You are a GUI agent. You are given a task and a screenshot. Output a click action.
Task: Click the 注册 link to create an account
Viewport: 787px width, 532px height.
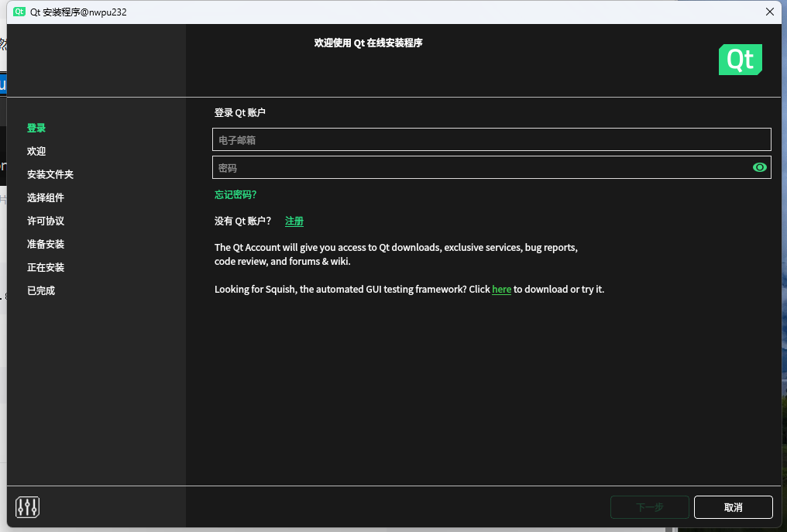coord(294,221)
